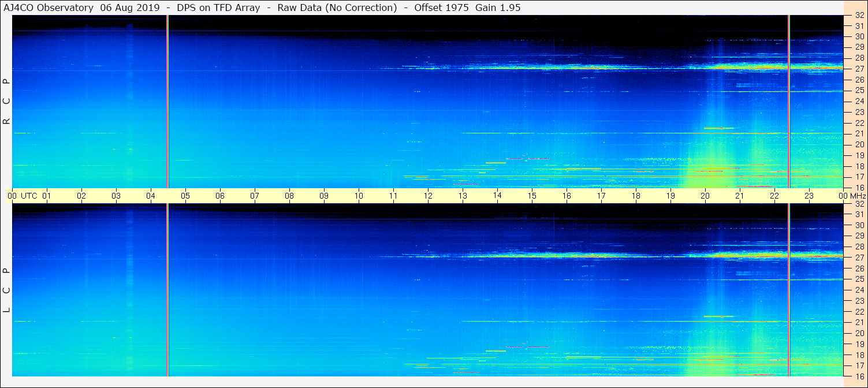
Task: Click the 02 hour label on time axis
Action: 81,196
